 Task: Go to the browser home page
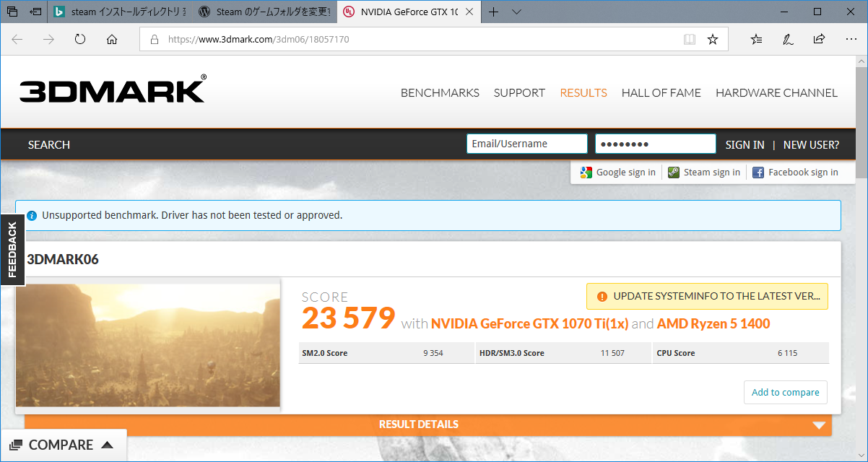tap(112, 40)
